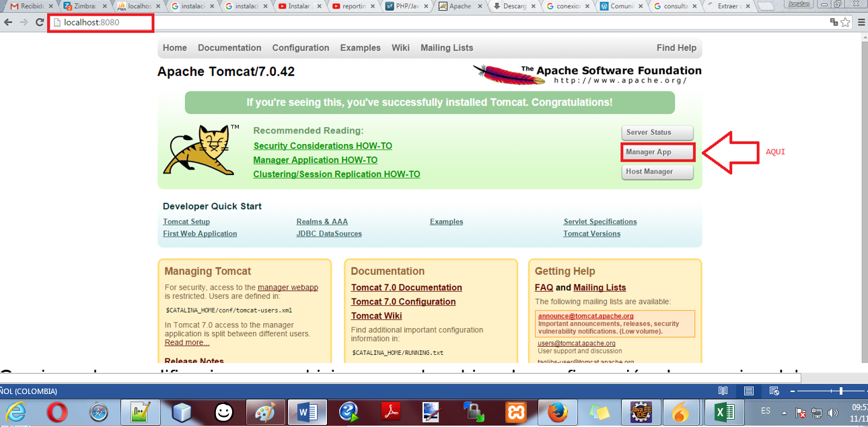The width and height of the screenshot is (868, 427).
Task: Open Paint palette icon in taskbar
Action: tap(265, 412)
